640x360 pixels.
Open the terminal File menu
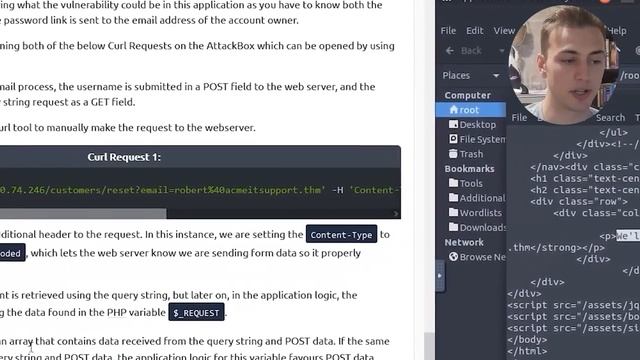[519, 118]
